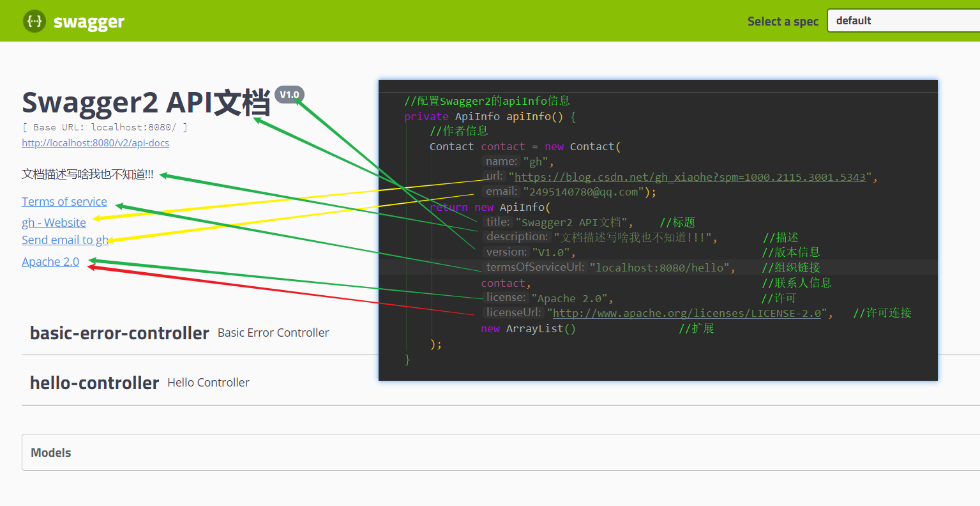Click the 'Select a spec' label

tap(783, 21)
